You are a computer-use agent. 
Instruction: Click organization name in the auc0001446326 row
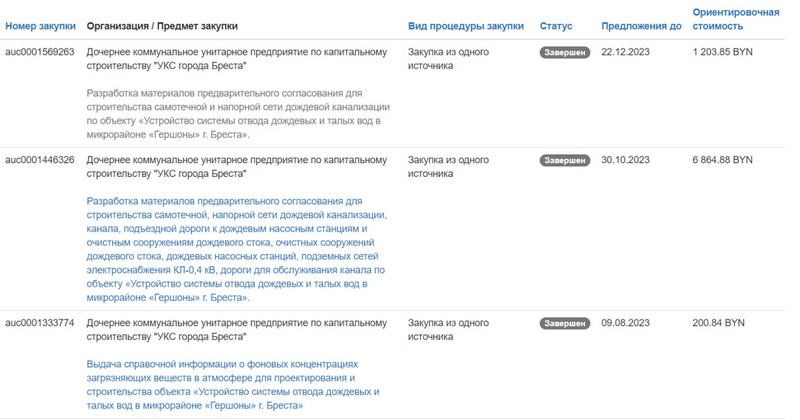coord(236,167)
